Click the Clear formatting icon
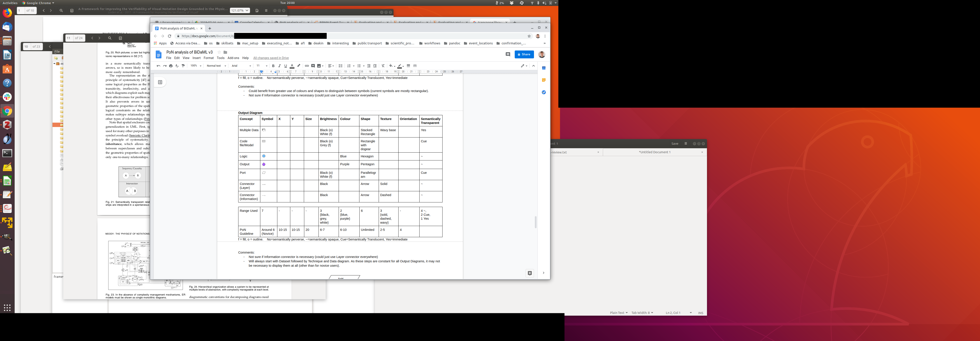Image resolution: width=980 pixels, height=341 pixels. [x=383, y=66]
